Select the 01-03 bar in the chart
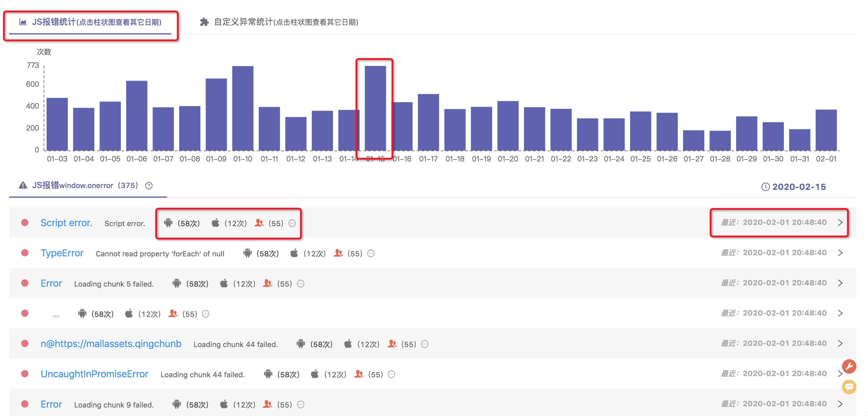Image resolution: width=868 pixels, height=416 pixels. coord(57,124)
